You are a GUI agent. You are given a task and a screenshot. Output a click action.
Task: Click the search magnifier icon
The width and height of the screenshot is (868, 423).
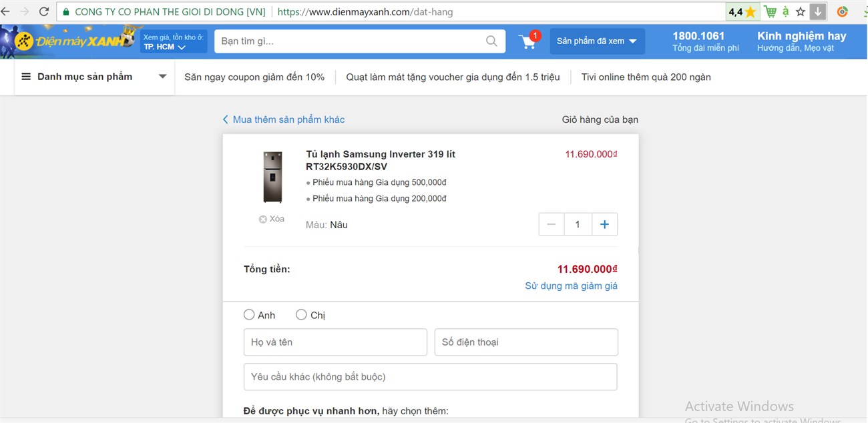click(491, 41)
